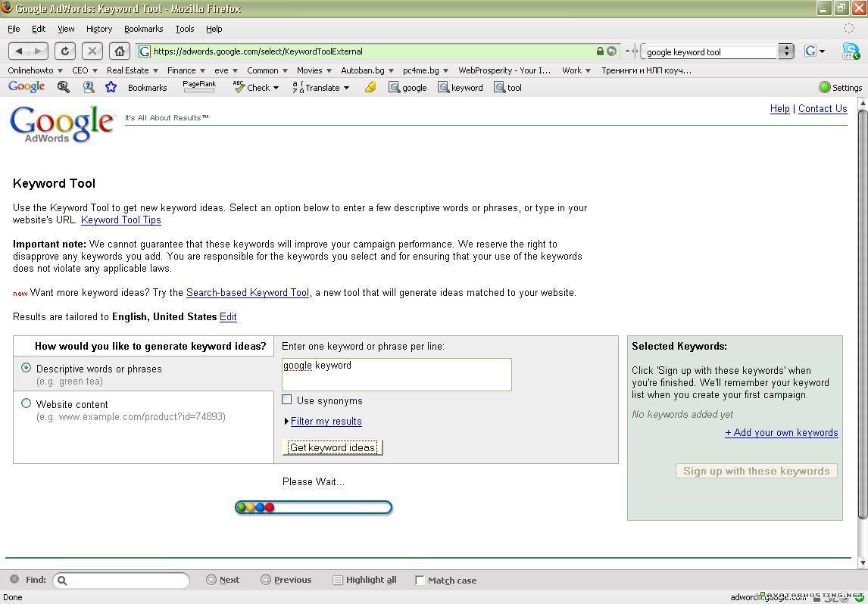
Task: Click the 'Get keyword ideas' button
Action: [332, 447]
